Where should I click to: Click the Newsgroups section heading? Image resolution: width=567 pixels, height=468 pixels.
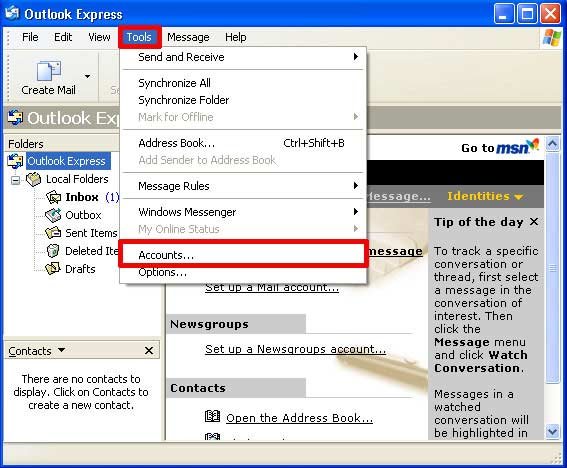pos(236,324)
